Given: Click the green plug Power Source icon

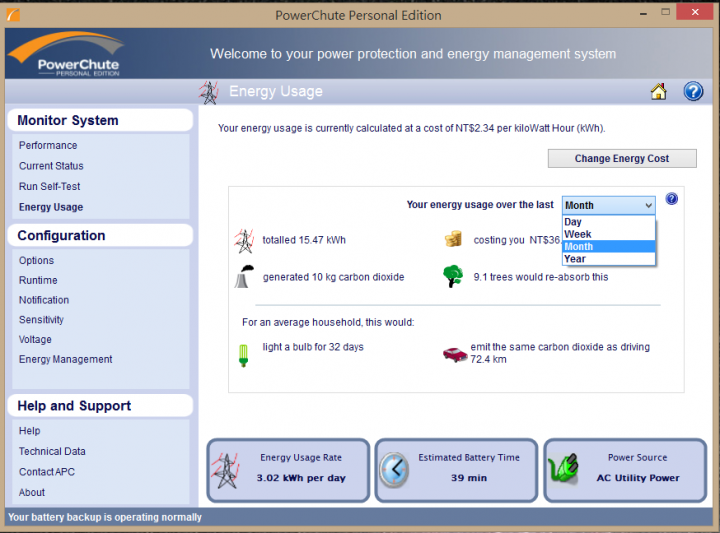Looking at the screenshot, I should 563,468.
